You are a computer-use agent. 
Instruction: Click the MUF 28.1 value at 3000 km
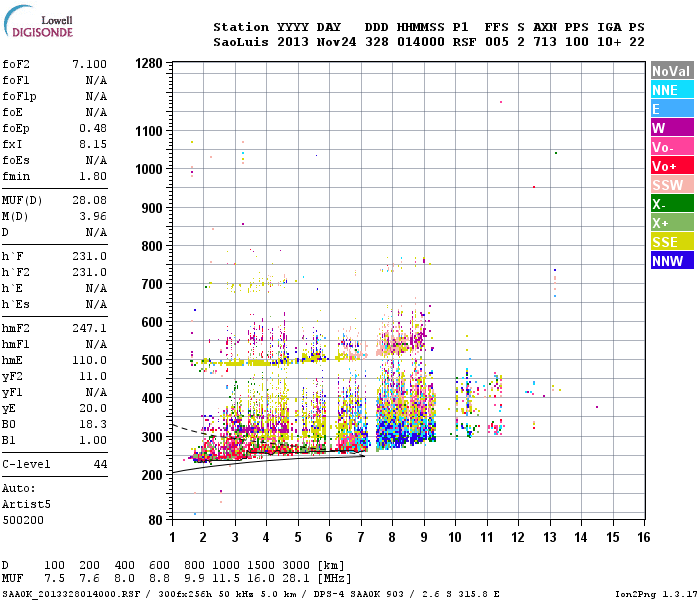coord(296,579)
